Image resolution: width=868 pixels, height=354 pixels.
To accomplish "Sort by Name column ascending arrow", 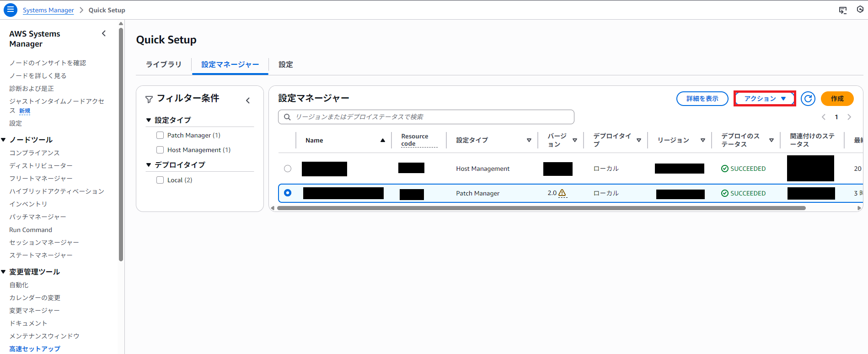I will coord(382,140).
